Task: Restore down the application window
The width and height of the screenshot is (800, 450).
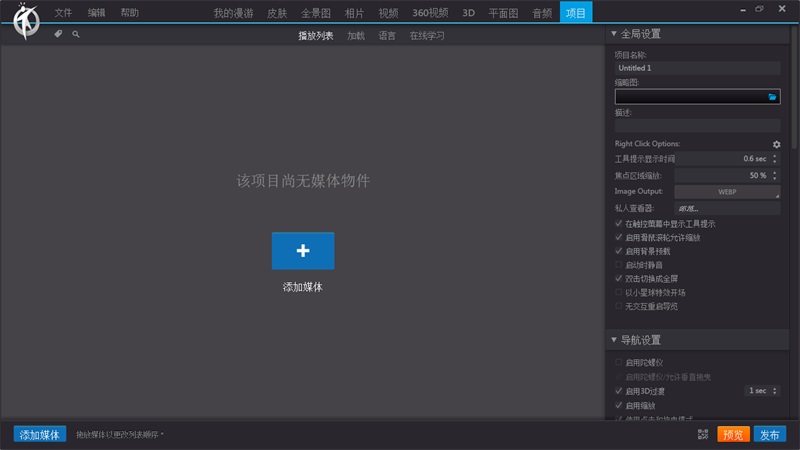Action: click(x=760, y=9)
